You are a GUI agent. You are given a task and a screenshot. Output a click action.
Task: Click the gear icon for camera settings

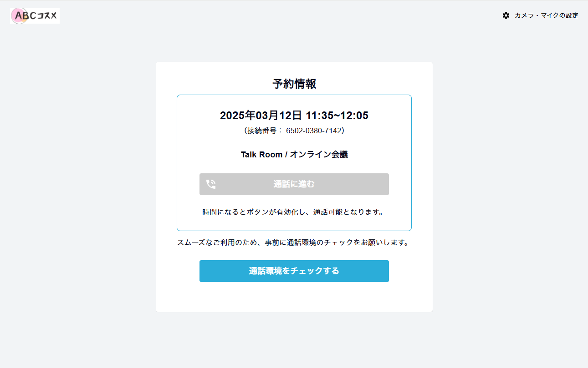(506, 15)
